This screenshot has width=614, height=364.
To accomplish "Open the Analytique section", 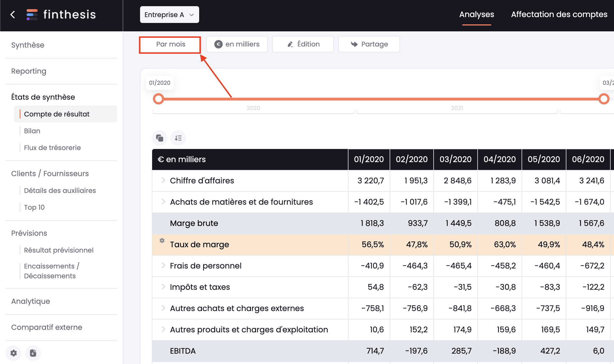I will pos(31,301).
